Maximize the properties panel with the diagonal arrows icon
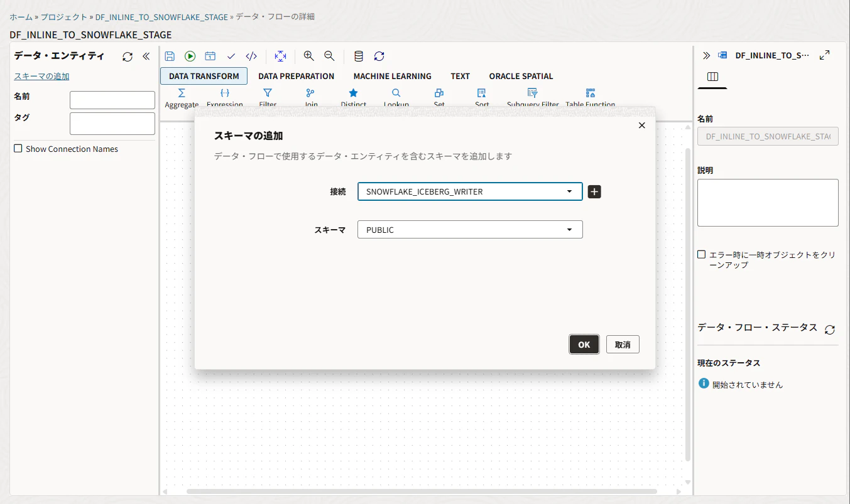Viewport: 850px width, 504px height. coord(825,55)
